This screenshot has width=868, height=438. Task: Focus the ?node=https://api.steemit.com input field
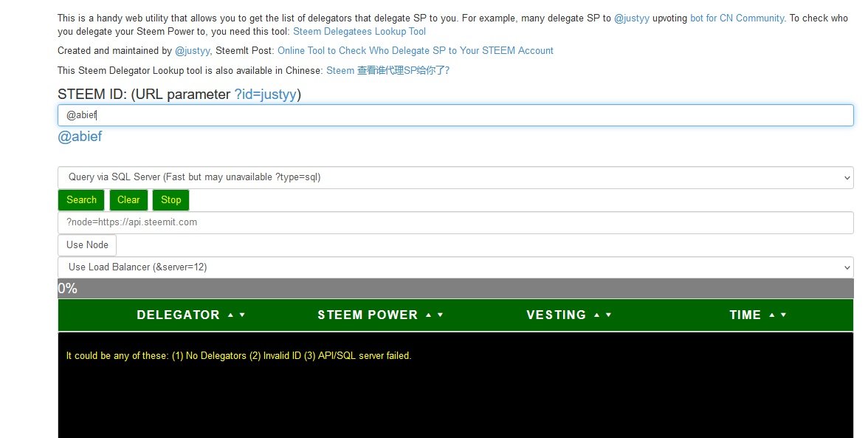point(455,222)
